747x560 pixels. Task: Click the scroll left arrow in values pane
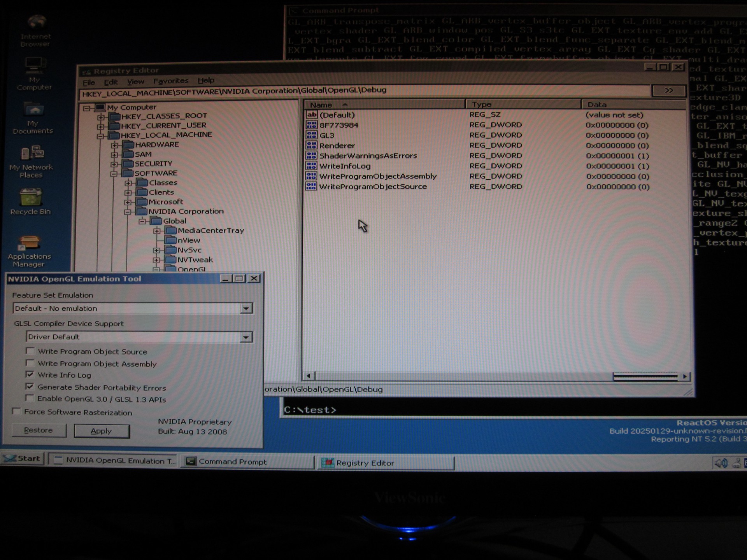pyautogui.click(x=309, y=376)
